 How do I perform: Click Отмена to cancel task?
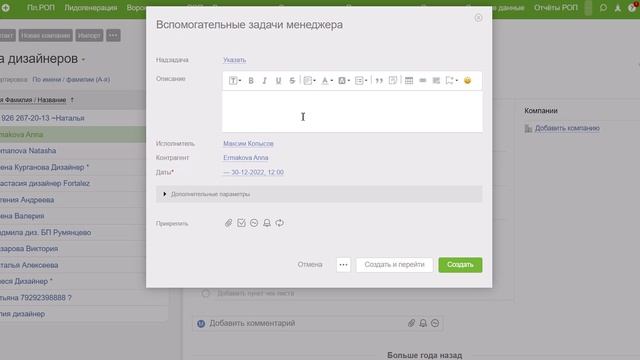point(310,264)
